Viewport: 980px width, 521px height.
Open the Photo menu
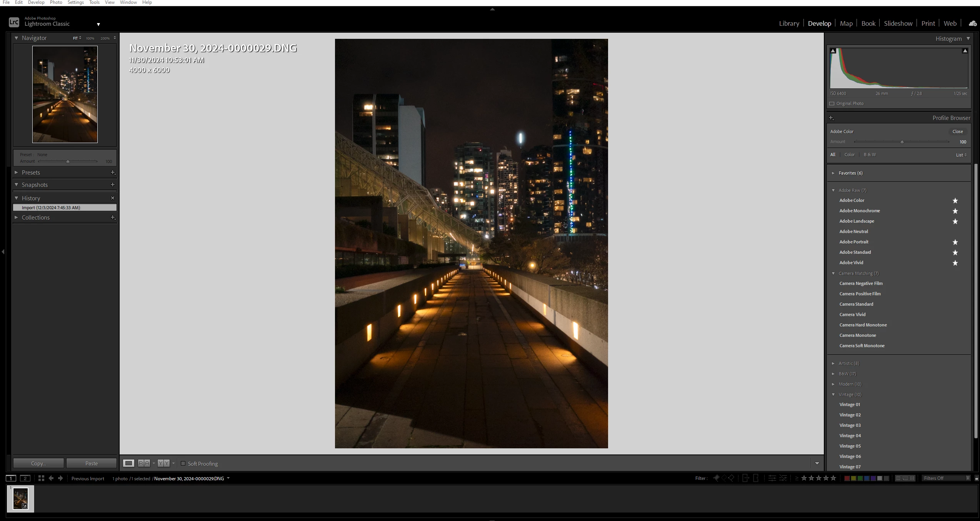point(56,2)
